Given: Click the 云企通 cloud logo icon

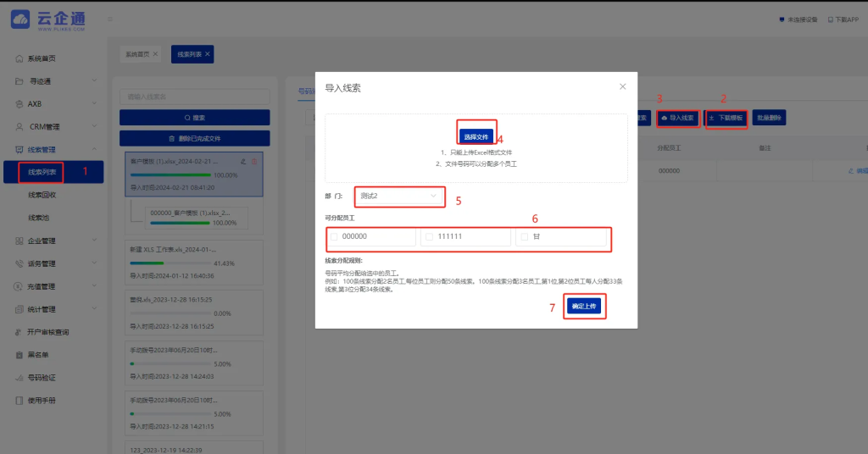Looking at the screenshot, I should coord(20,19).
